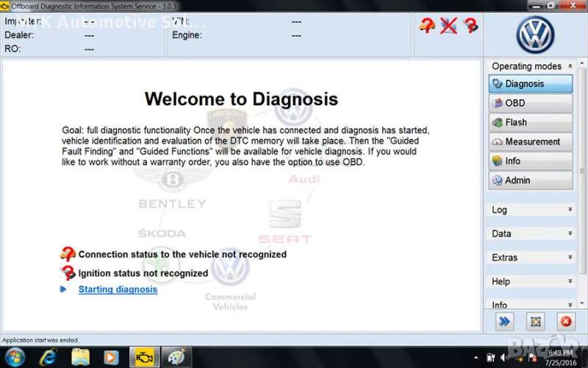Click the crossed-out network status icon
588x368 pixels.
click(448, 26)
